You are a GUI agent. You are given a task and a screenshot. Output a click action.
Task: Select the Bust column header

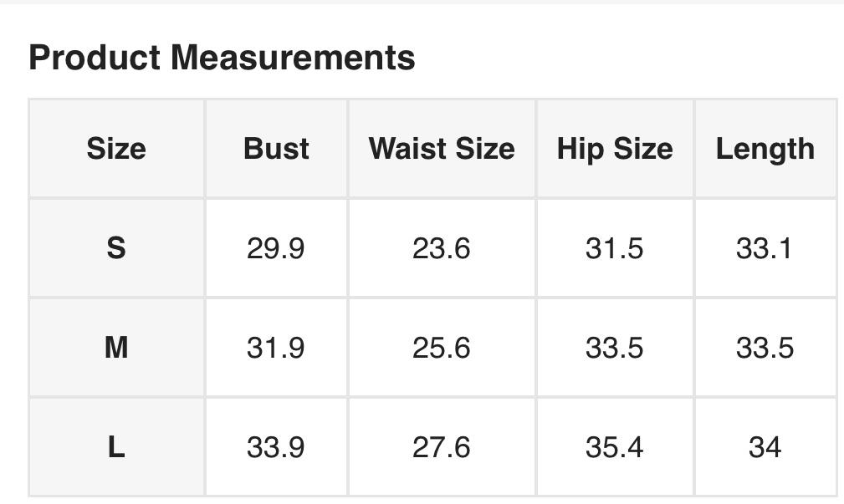(276, 149)
